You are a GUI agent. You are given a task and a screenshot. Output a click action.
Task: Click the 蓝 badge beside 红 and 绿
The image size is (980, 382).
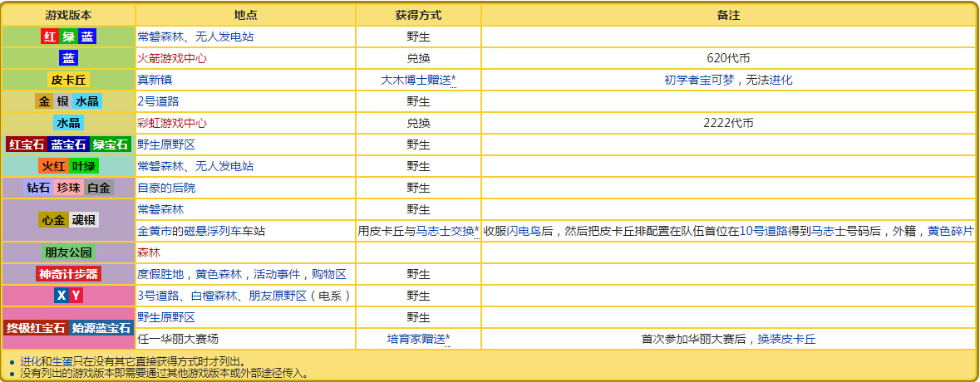(87, 37)
